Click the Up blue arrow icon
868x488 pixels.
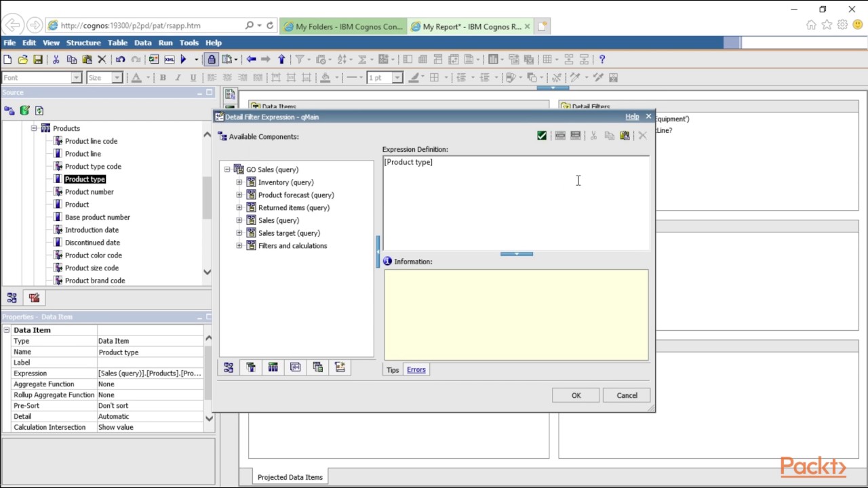click(x=282, y=60)
